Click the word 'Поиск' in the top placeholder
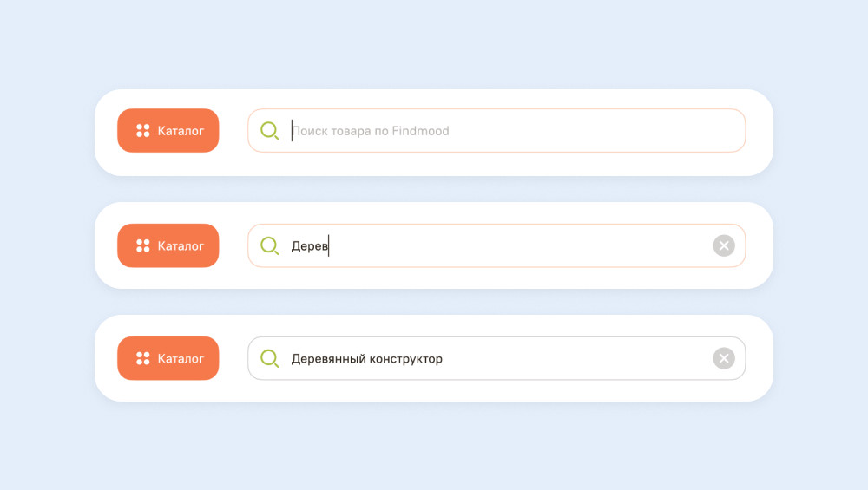This screenshot has height=490, width=868. point(310,131)
